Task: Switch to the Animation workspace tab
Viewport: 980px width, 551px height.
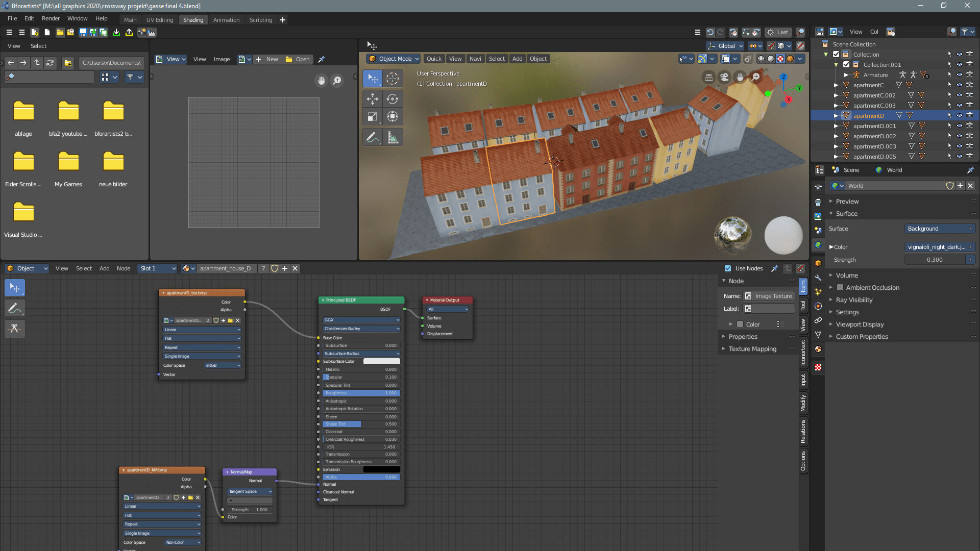Action: [226, 20]
